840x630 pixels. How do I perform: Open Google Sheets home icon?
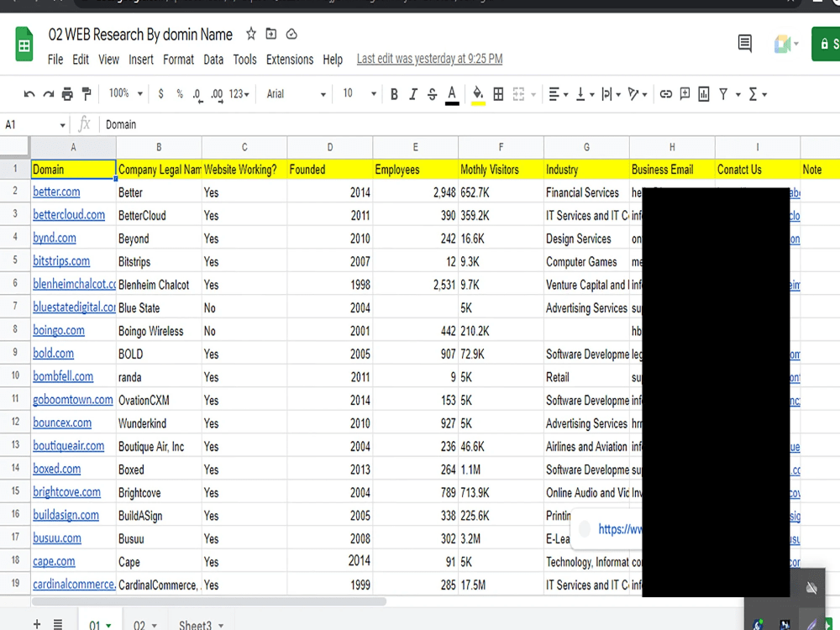pos(24,44)
